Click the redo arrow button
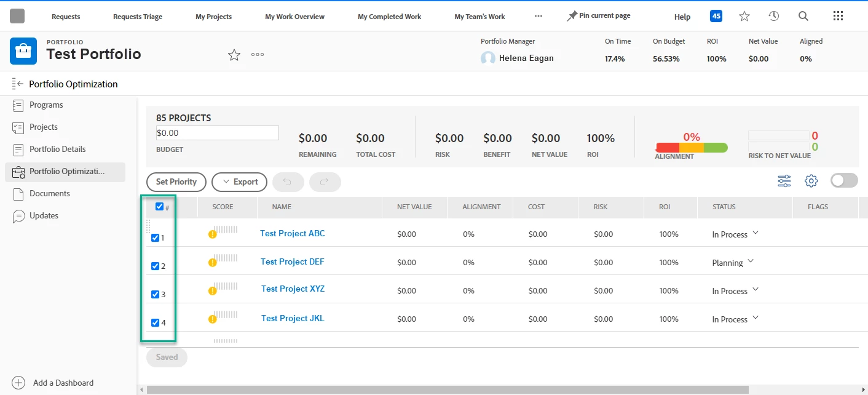868x395 pixels. (325, 182)
